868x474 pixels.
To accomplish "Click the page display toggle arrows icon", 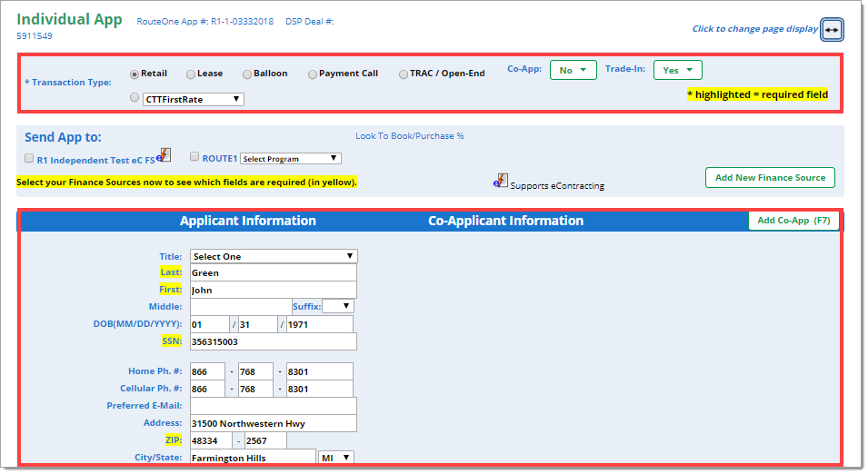I will tap(831, 29).
